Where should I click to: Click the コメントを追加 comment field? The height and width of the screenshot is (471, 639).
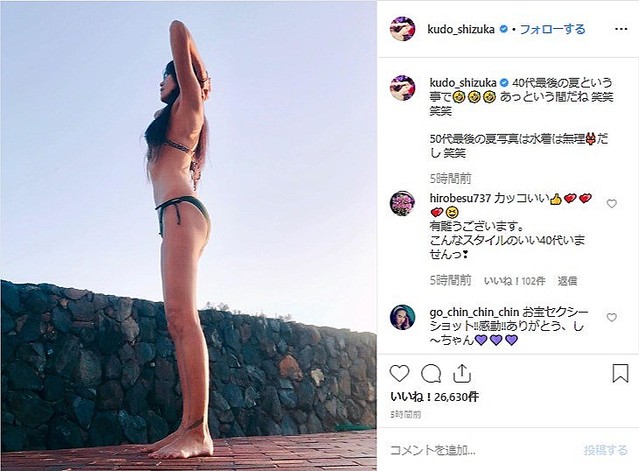[x=481, y=450]
